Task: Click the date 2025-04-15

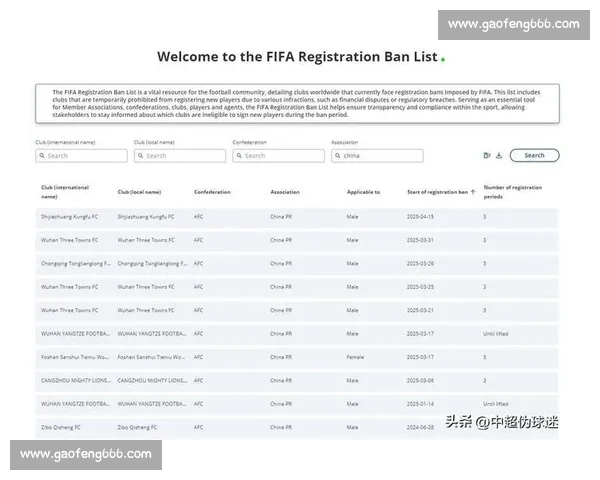Action: tap(420, 217)
